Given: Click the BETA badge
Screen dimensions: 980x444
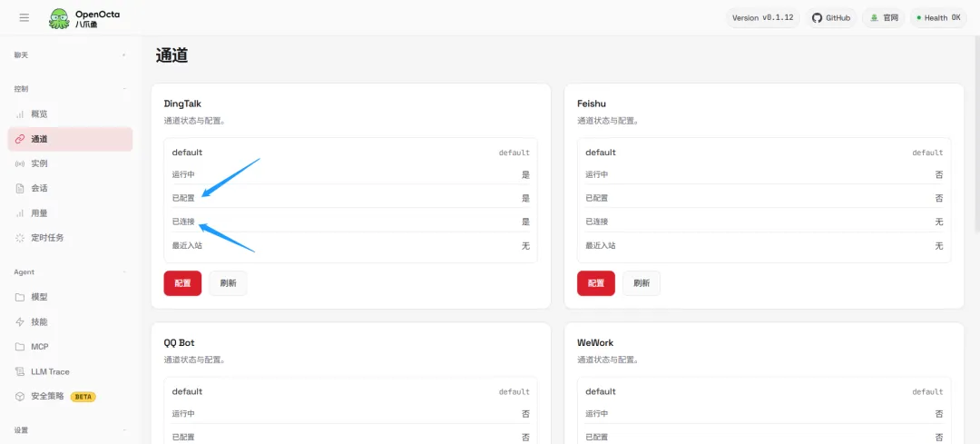Looking at the screenshot, I should (83, 397).
